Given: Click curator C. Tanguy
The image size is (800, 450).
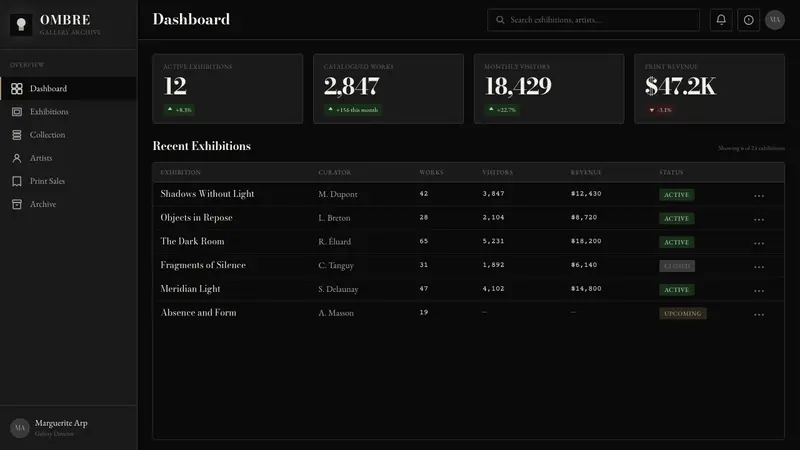Looking at the screenshot, I should (336, 265).
